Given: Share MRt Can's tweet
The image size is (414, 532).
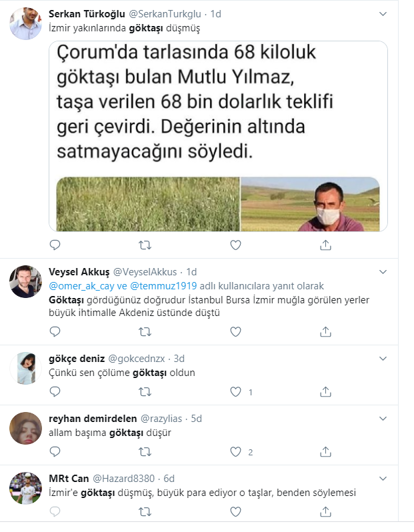Looking at the screenshot, I should (x=325, y=512).
